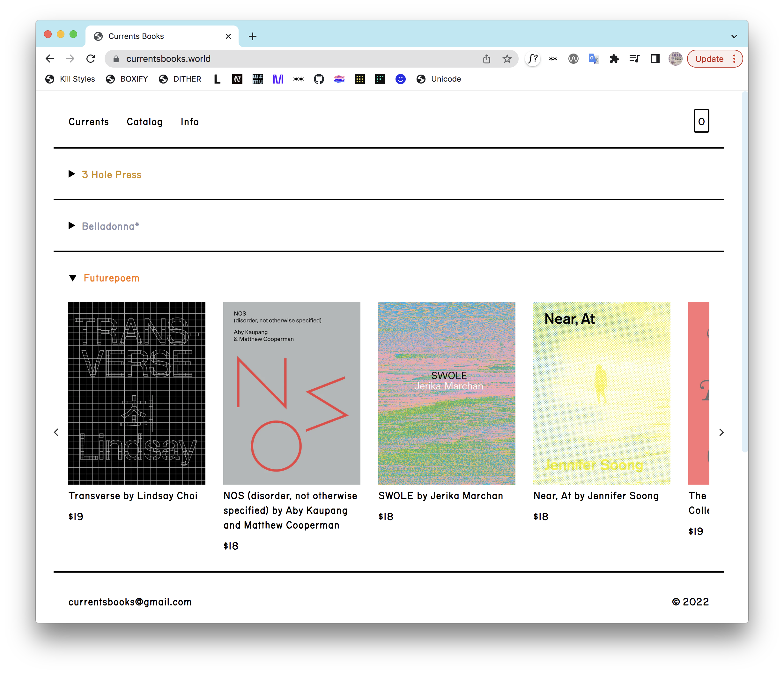The image size is (784, 674).
Task: Open the media control playlist icon
Action: point(634,59)
